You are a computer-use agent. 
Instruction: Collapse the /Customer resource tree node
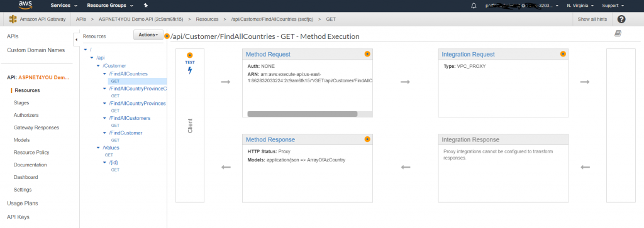pyautogui.click(x=98, y=65)
